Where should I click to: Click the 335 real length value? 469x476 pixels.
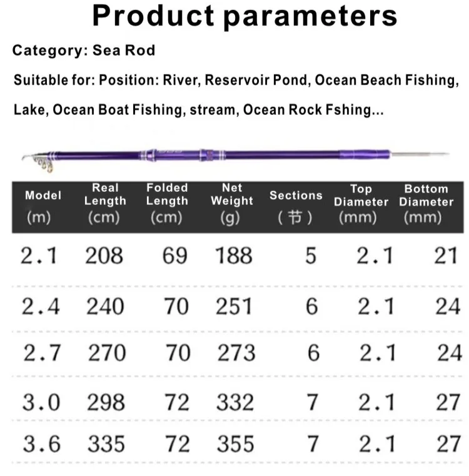106,444
